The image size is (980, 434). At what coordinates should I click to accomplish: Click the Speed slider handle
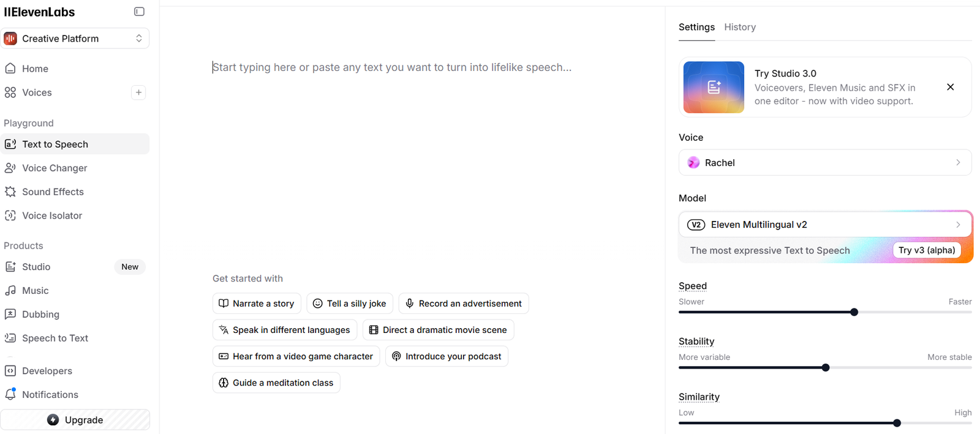tap(854, 312)
